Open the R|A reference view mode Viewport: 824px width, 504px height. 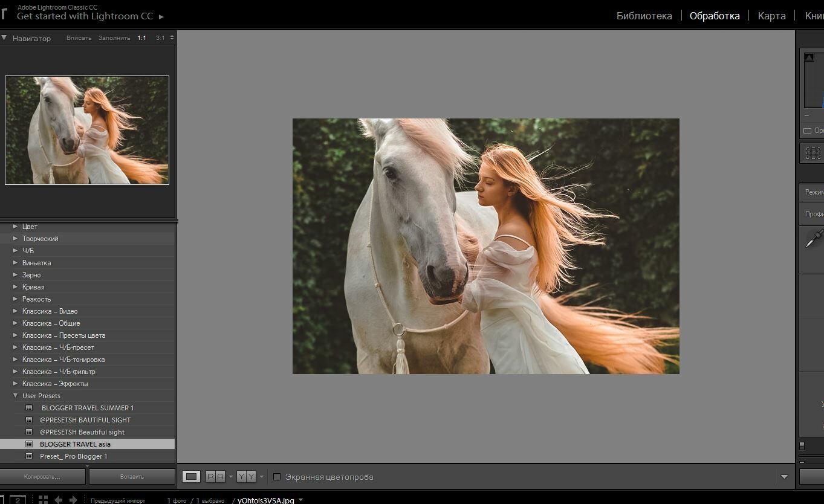point(215,477)
